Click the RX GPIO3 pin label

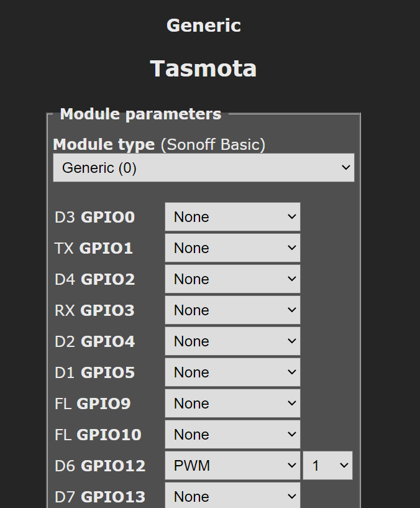click(94, 310)
